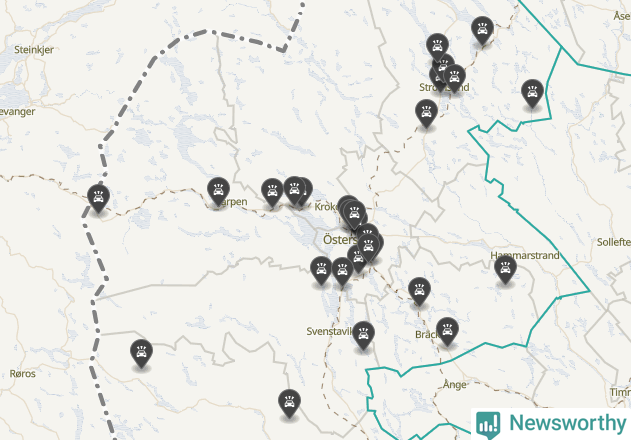This screenshot has width=631, height=440.
Task: Select the car marker south of Strömsund label
Action: [427, 113]
